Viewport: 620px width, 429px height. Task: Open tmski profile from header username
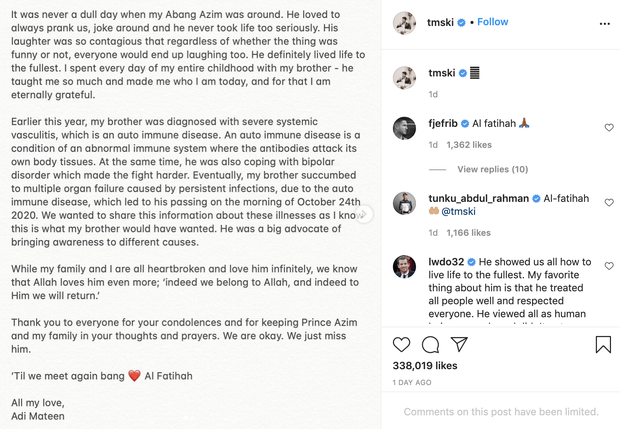tap(442, 22)
